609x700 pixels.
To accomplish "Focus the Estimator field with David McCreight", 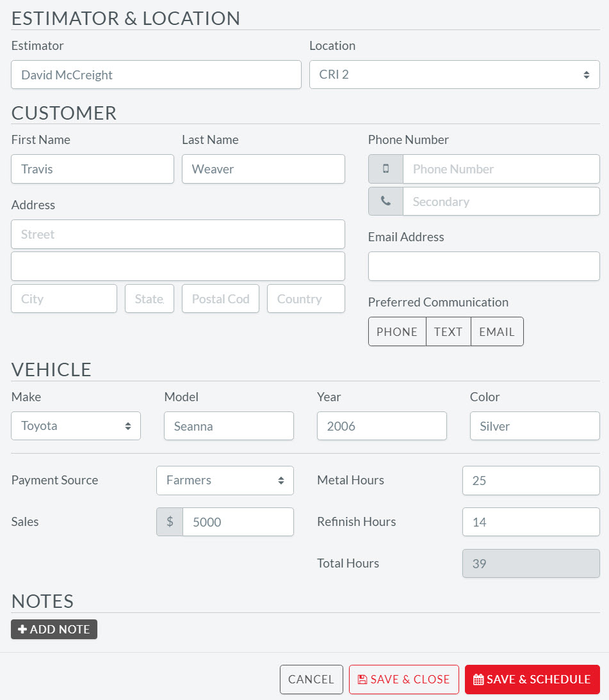I will 156,75.
